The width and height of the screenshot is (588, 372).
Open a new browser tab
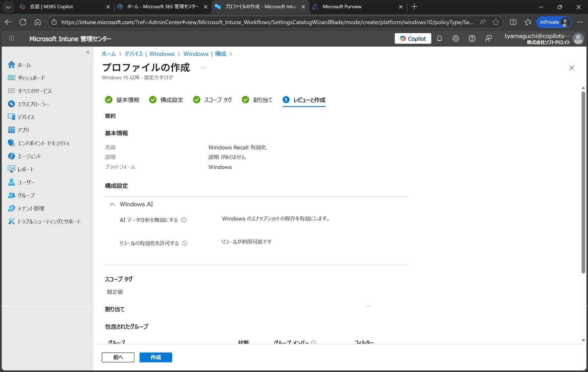tap(414, 7)
